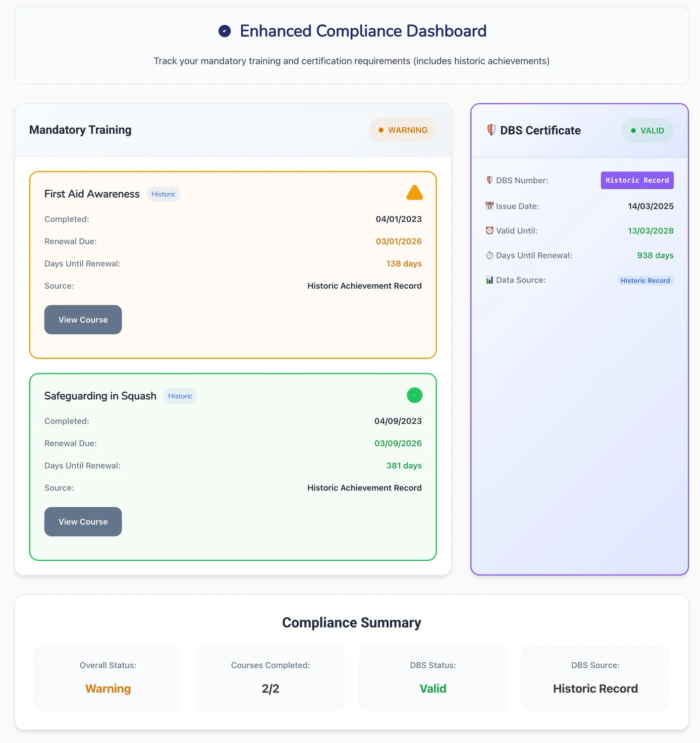Click the dashboard subtitle about mandatory training

tap(352, 61)
